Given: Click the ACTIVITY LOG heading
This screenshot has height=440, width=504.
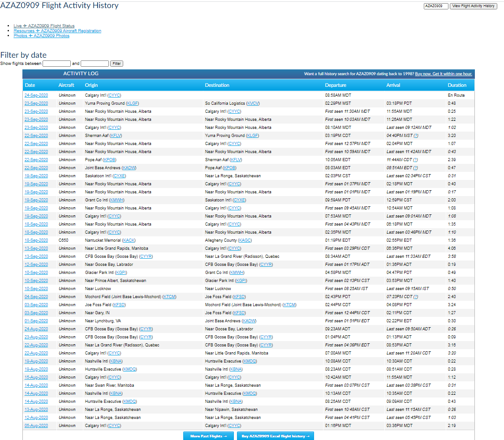Looking at the screenshot, I should [81, 73].
